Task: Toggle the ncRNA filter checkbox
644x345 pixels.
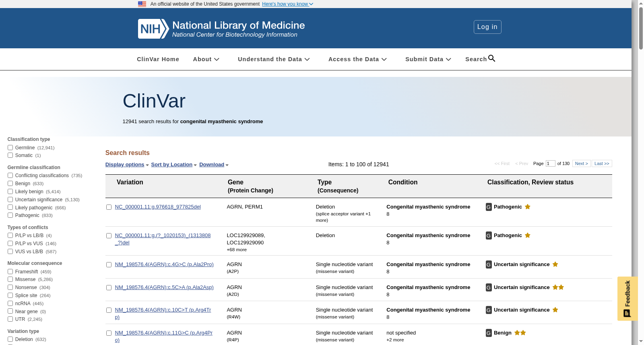Action: (10, 304)
